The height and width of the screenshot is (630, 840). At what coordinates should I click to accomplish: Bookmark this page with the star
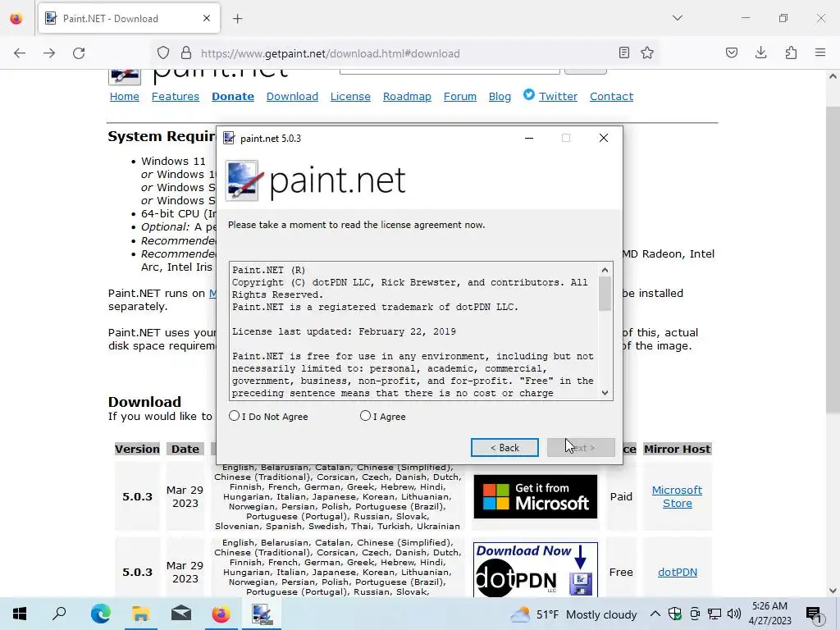click(x=647, y=52)
